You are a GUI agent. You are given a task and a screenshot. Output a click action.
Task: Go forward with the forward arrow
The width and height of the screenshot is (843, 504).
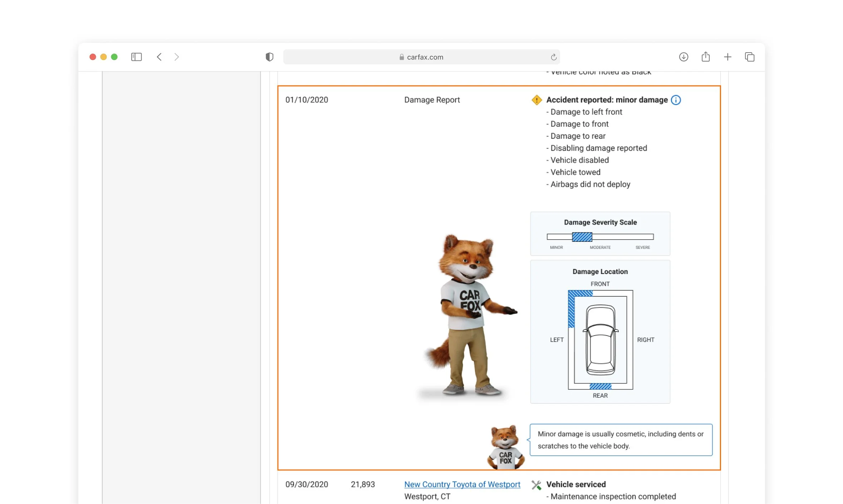coord(176,57)
